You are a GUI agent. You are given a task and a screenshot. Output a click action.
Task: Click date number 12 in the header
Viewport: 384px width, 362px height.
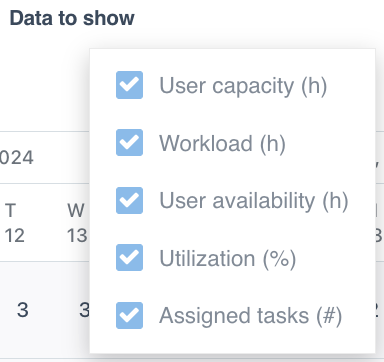tap(14, 236)
